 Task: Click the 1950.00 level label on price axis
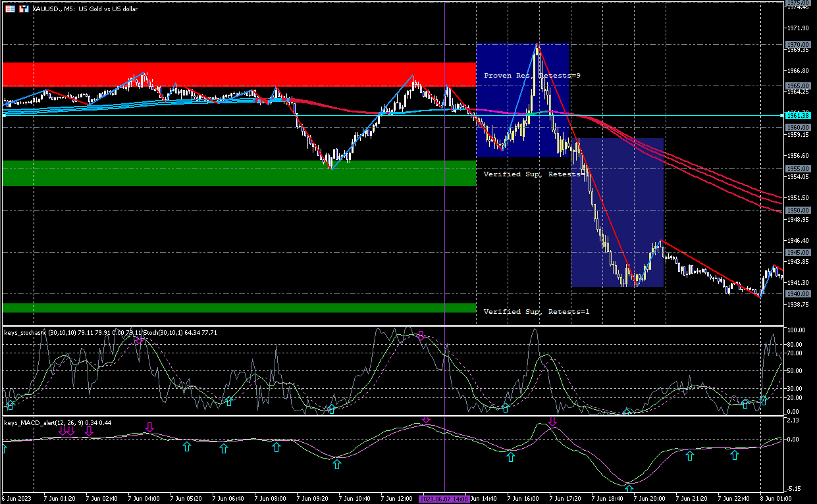pos(797,211)
